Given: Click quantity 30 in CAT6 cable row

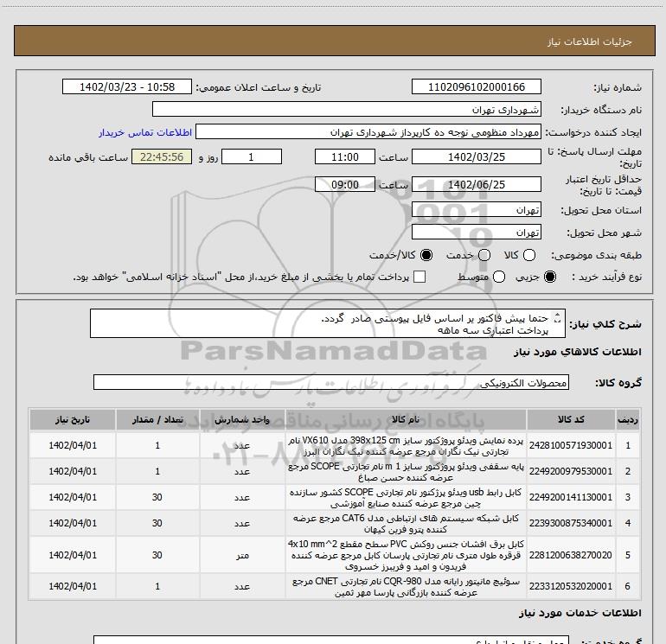Looking at the screenshot, I should coord(157,524).
